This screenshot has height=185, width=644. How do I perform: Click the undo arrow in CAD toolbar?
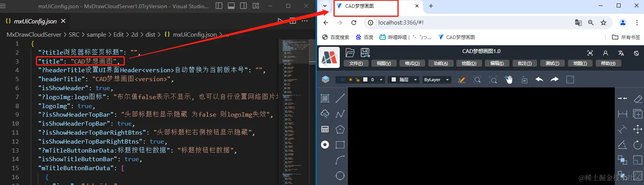(x=539, y=80)
